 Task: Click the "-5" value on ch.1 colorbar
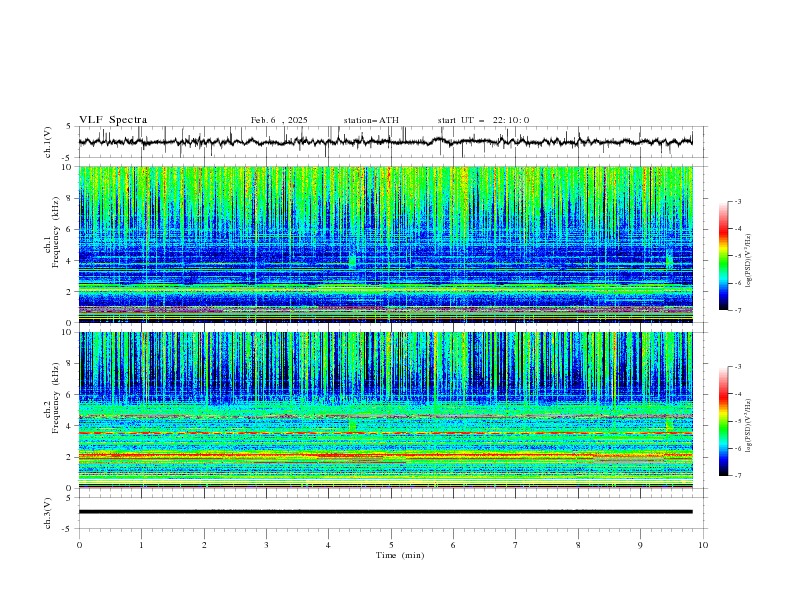737,256
